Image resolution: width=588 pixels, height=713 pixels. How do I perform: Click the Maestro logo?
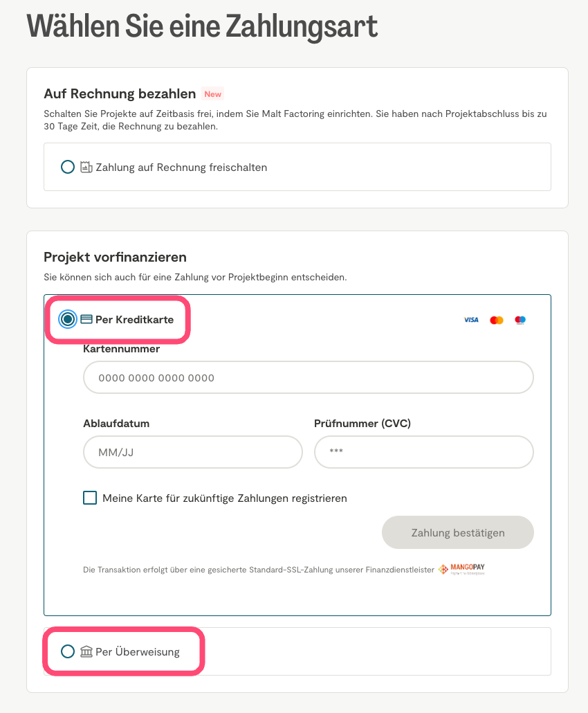(520, 320)
